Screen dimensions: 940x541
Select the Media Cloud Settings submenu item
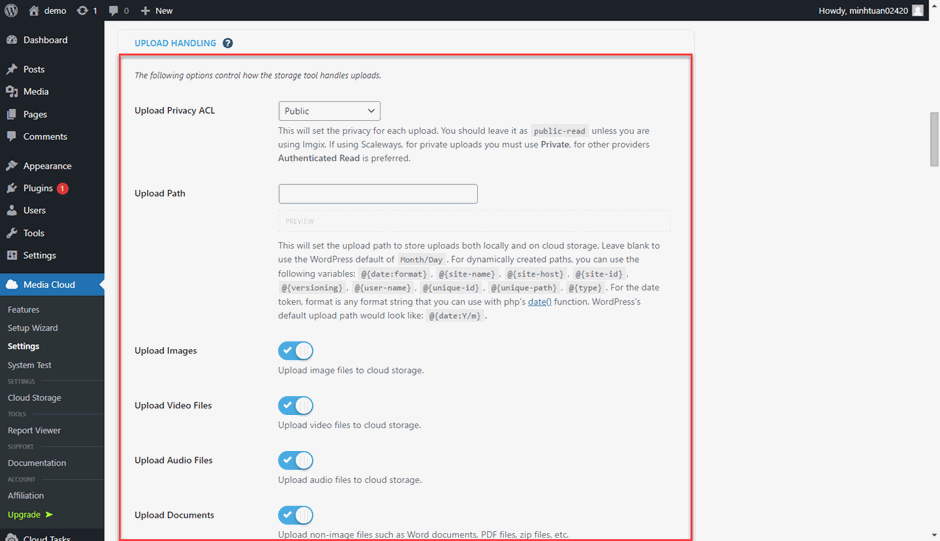click(x=23, y=346)
